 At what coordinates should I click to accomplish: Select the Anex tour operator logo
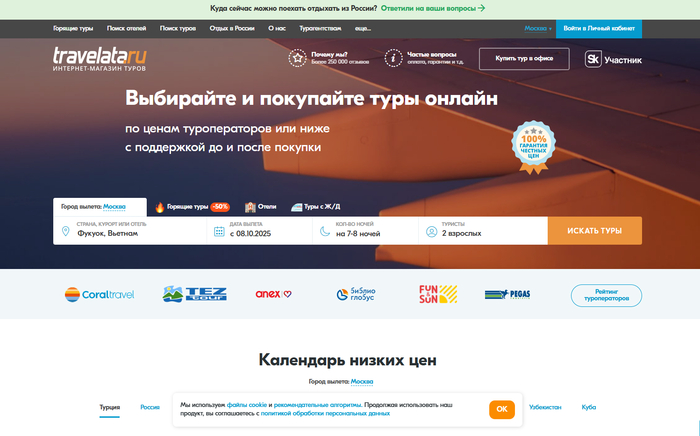(273, 294)
